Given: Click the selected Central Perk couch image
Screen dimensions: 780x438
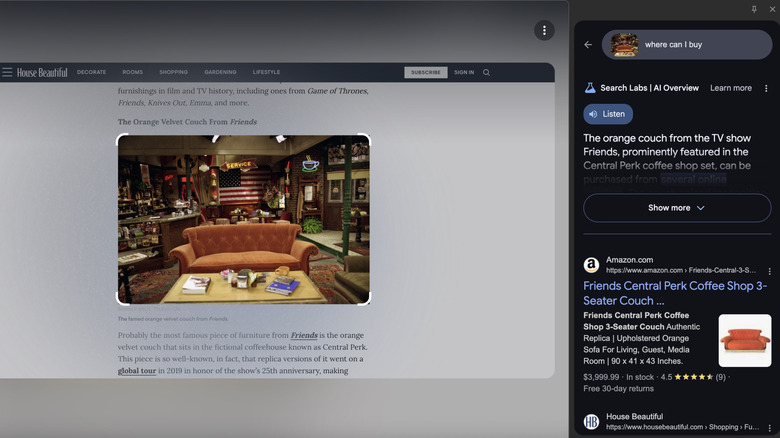Looking at the screenshot, I should tap(243, 219).
